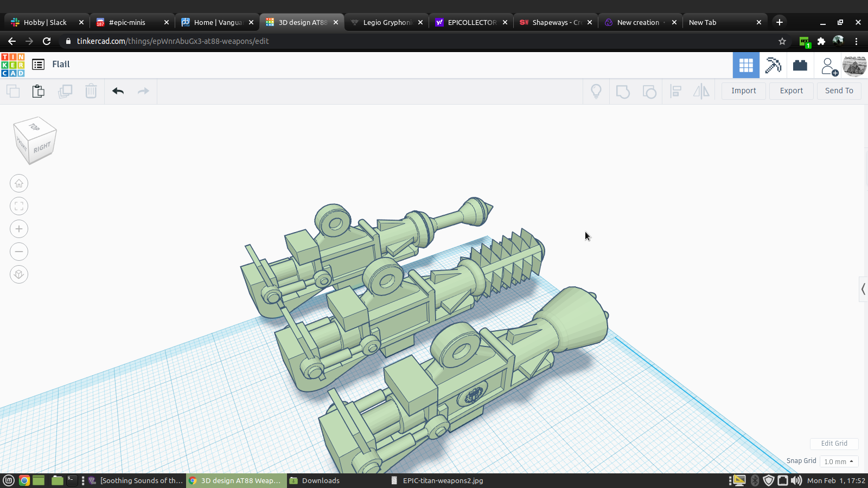The height and width of the screenshot is (488, 868).
Task: Switch to Bricks mode
Action: [x=800, y=65]
